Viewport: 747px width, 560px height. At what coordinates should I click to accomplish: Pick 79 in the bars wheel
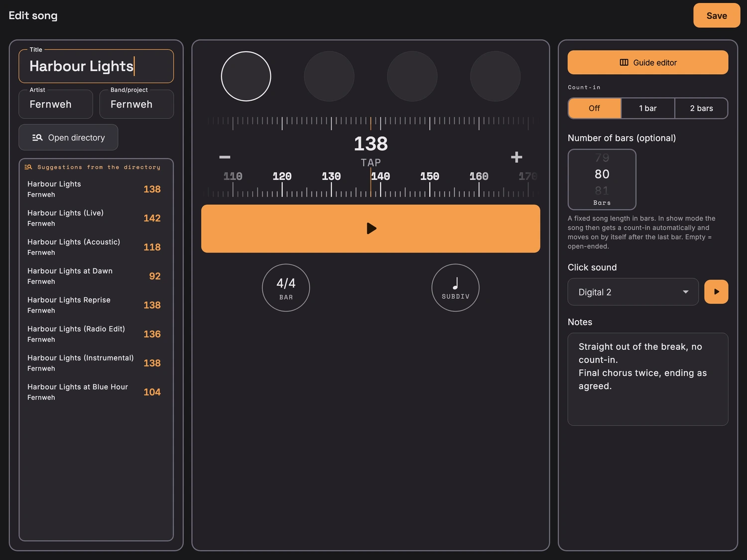pyautogui.click(x=602, y=158)
